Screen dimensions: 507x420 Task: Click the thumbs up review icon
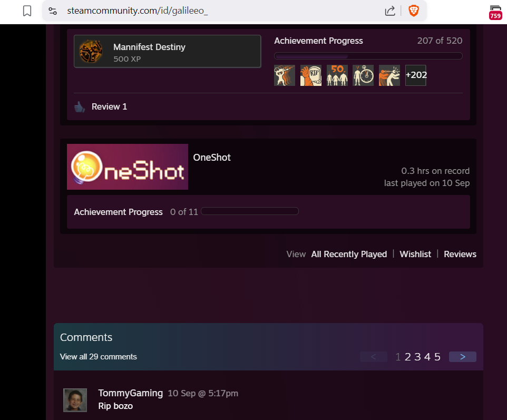click(80, 106)
